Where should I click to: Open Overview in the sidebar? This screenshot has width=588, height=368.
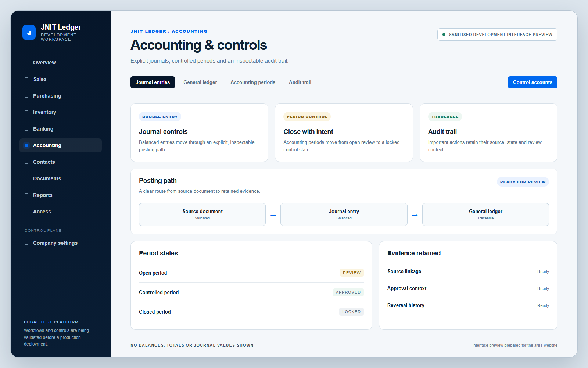point(61,63)
